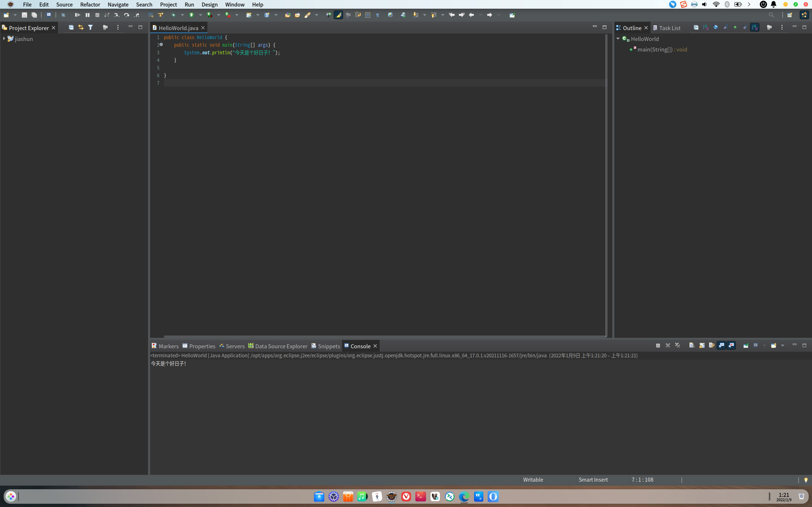Select main(String[]) method in Outline
The width and height of the screenshot is (812, 507).
[x=655, y=49]
